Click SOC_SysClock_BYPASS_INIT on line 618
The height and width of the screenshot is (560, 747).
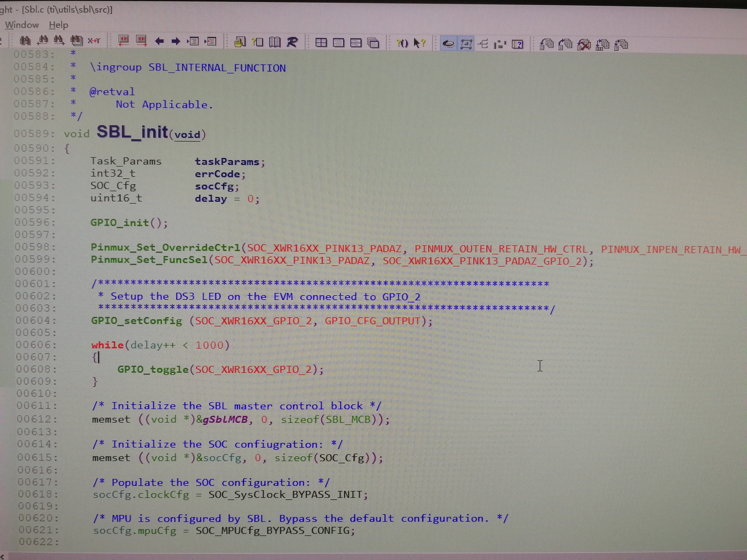[285, 495]
